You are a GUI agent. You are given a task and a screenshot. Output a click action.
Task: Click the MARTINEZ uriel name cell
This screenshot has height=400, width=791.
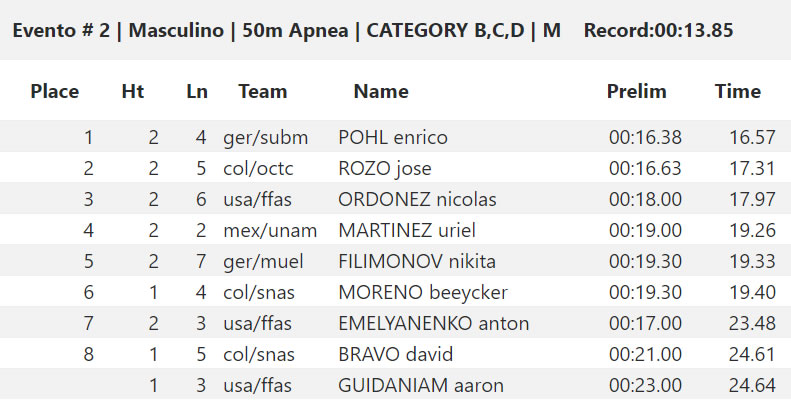407,231
